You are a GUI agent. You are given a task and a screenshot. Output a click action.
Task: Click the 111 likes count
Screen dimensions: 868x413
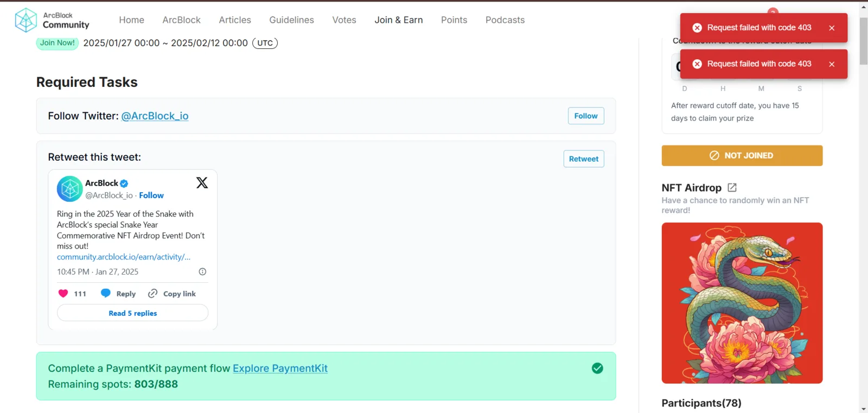point(80,294)
